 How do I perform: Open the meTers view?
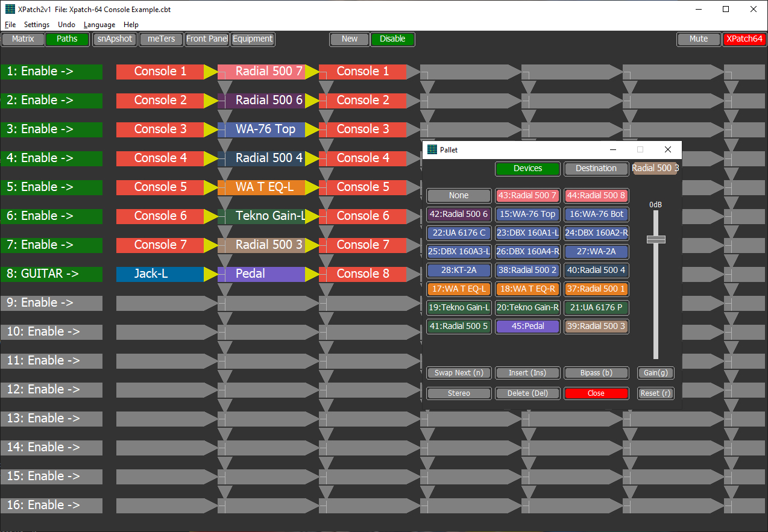161,39
